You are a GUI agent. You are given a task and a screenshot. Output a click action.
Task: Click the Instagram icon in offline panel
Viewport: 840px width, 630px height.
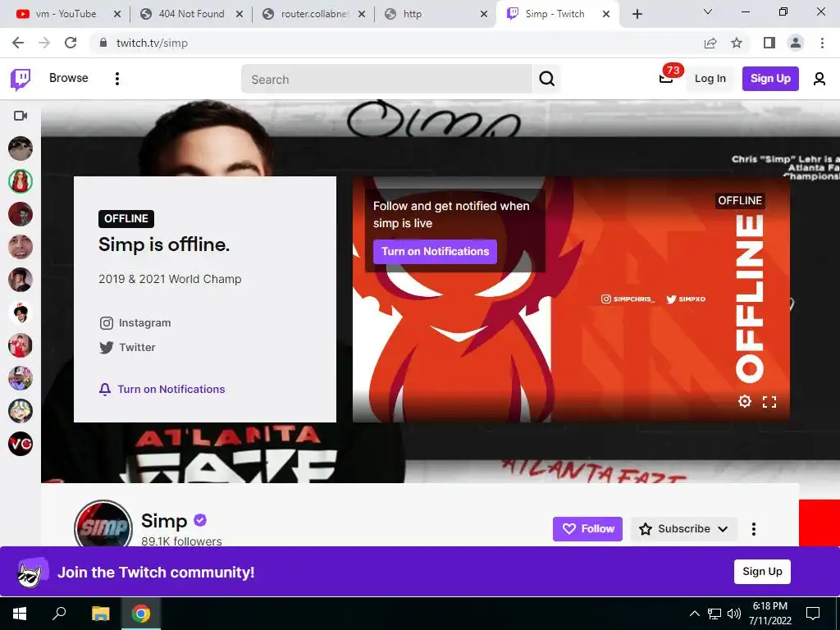click(x=106, y=323)
